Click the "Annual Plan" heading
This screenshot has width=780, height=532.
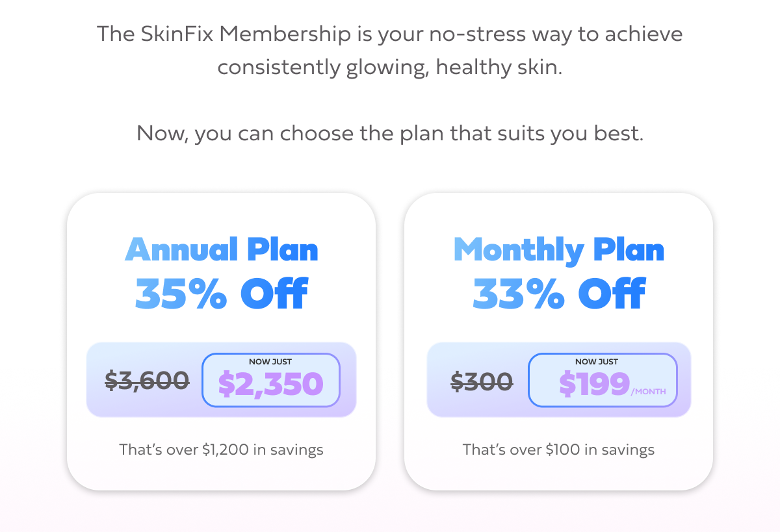221,250
